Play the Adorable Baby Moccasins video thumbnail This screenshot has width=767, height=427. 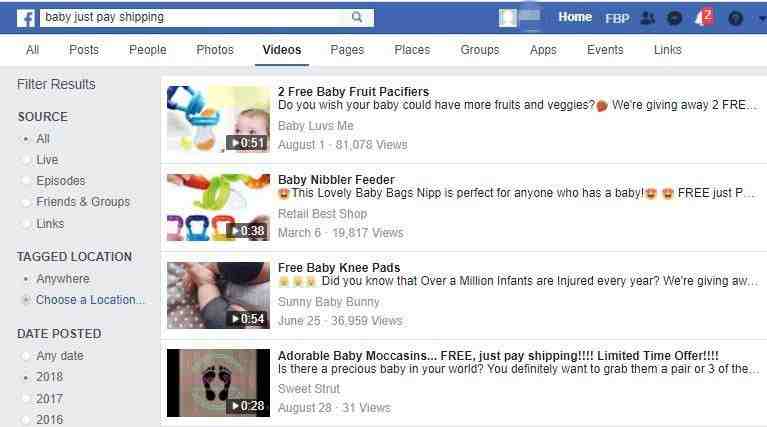click(218, 383)
